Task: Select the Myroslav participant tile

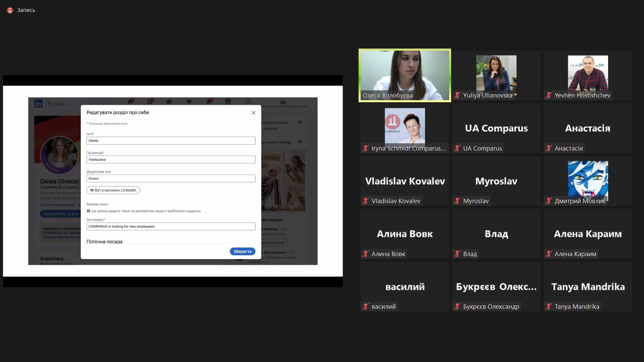Action: [x=496, y=181]
